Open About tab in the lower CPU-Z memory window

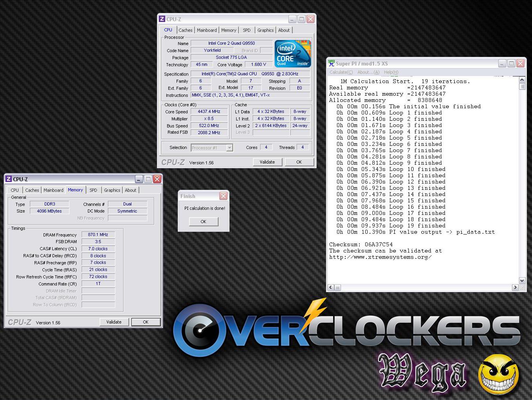131,190
